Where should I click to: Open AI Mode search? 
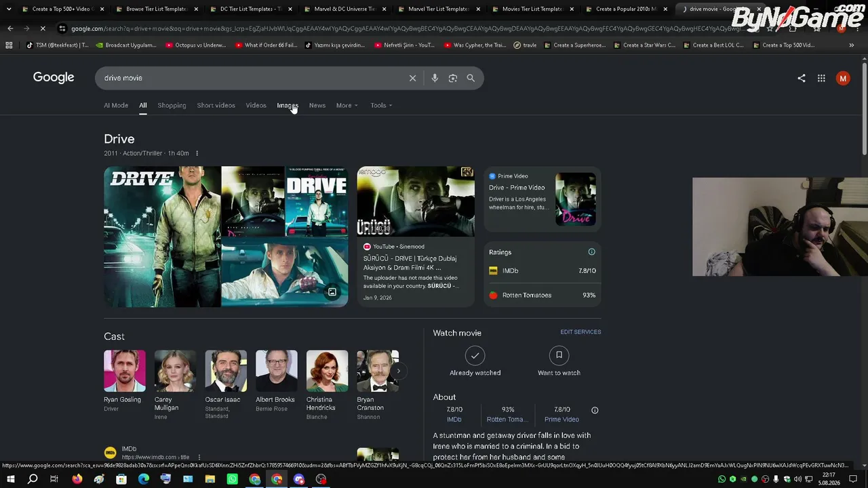coord(116,105)
